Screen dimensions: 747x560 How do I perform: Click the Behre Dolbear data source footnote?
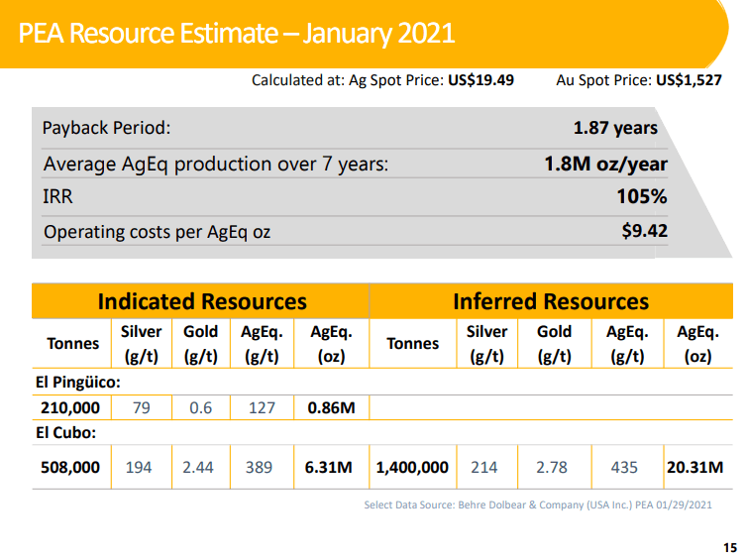538,504
